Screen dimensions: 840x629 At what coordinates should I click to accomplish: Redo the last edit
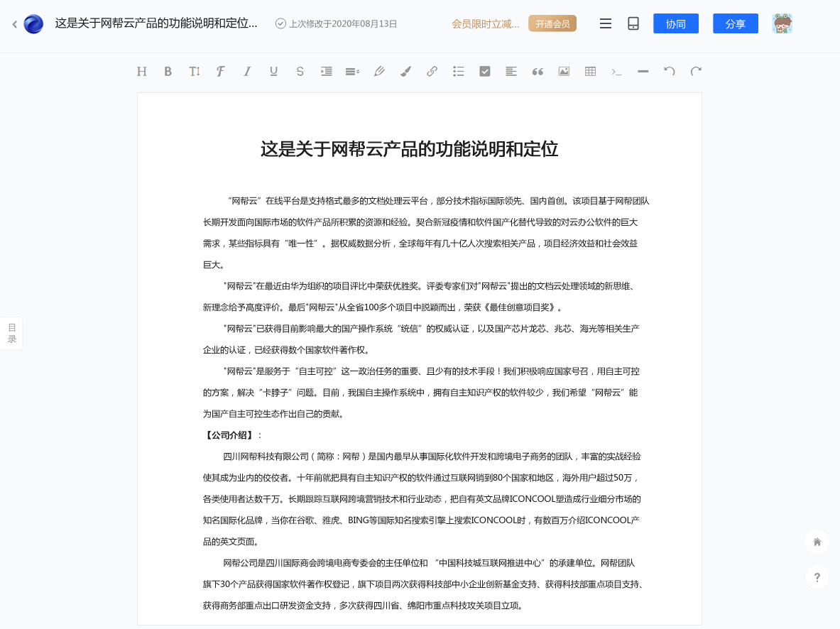click(696, 71)
